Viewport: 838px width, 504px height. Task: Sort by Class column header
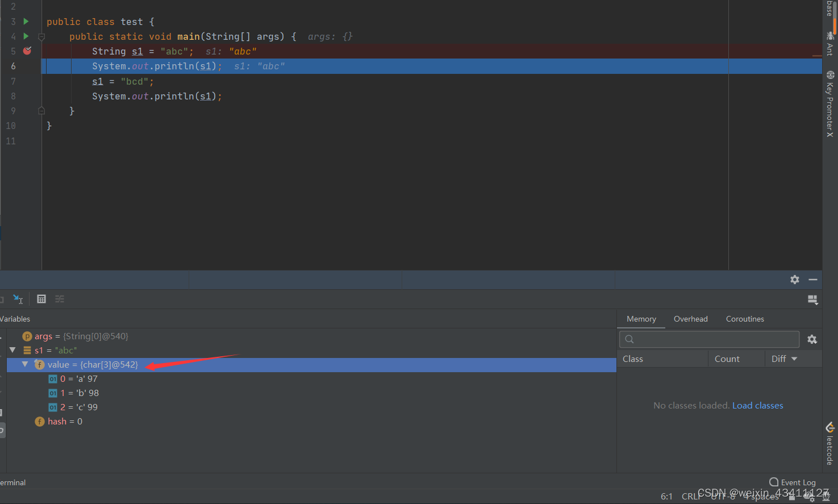662,359
